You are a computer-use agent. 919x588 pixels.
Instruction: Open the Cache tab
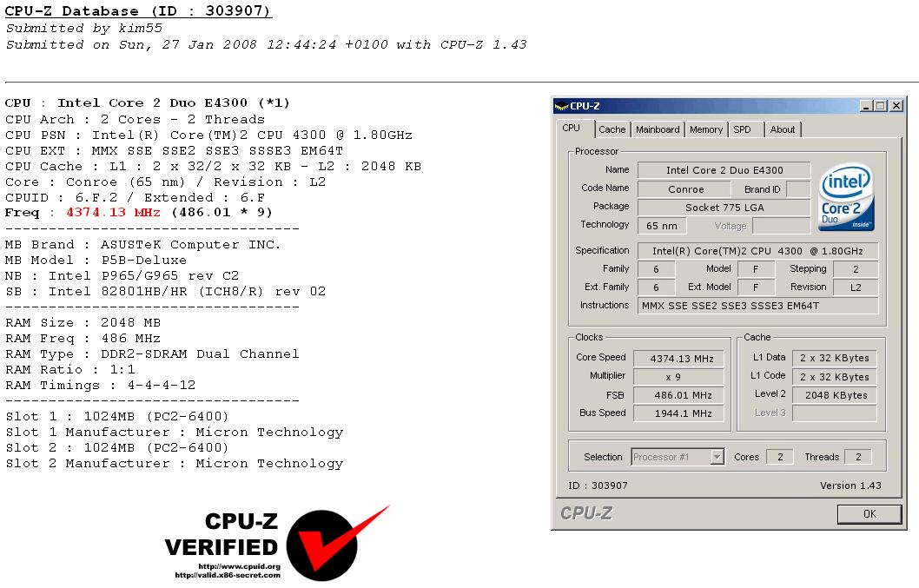click(612, 129)
